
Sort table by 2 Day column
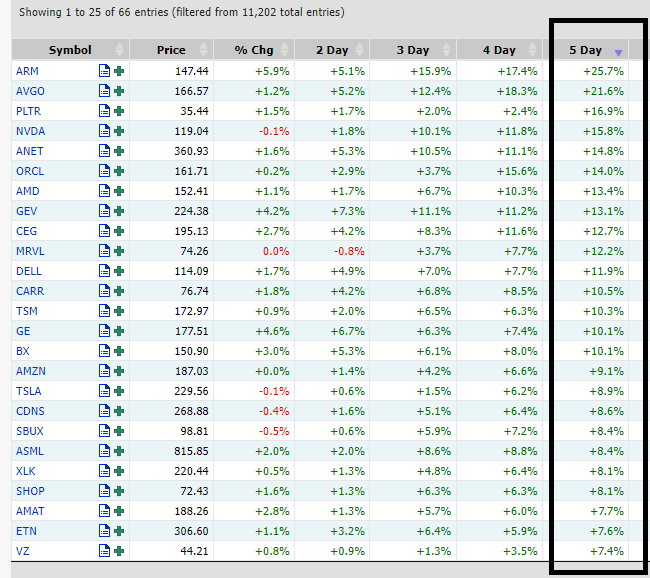[332, 50]
